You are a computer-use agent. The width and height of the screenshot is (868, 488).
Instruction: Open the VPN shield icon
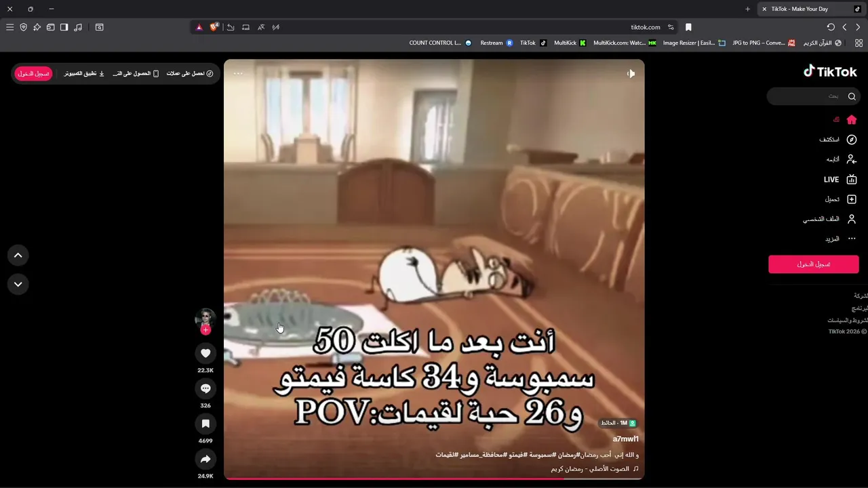23,27
